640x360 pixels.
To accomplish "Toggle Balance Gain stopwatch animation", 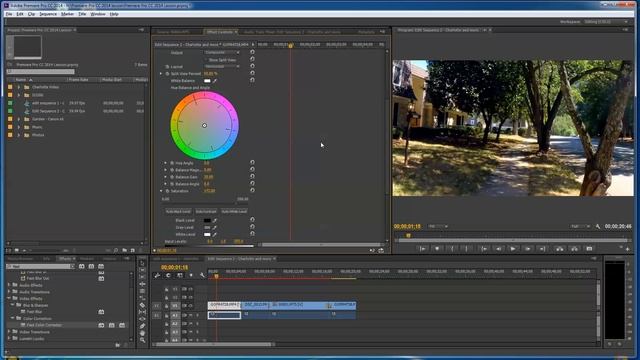I will (x=172, y=177).
